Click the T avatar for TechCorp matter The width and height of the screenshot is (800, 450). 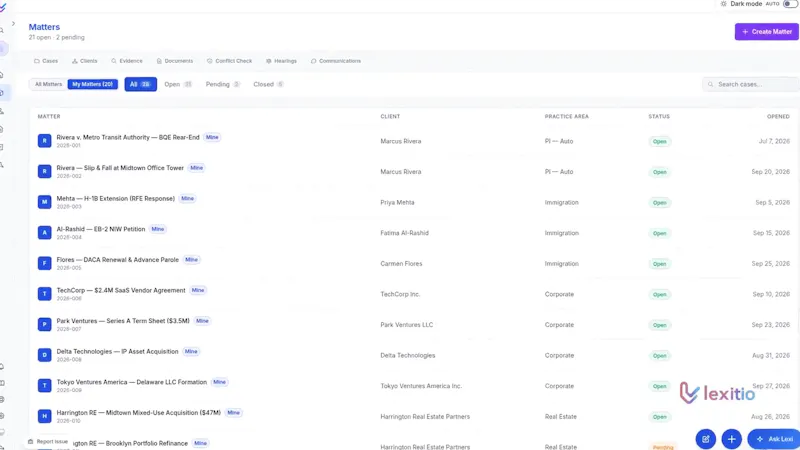44,294
